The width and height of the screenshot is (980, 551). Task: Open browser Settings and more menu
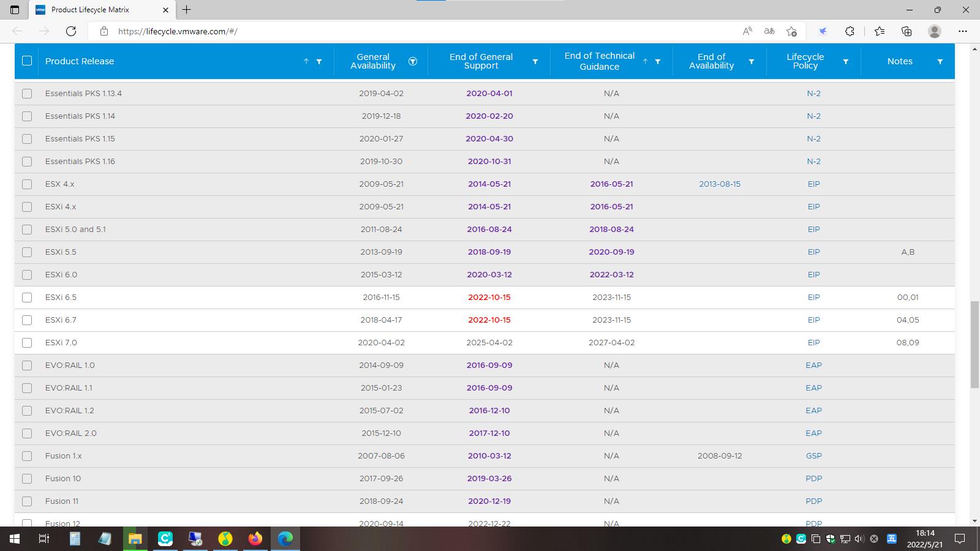962,31
